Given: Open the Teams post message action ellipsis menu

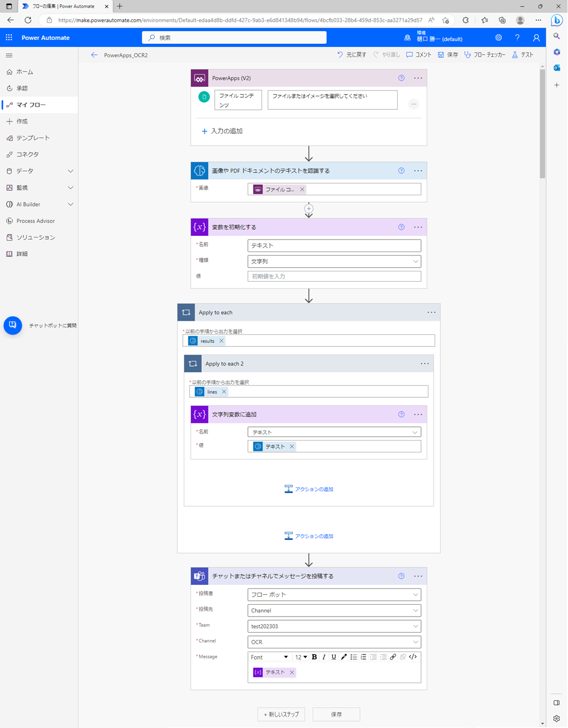Looking at the screenshot, I should click(418, 576).
